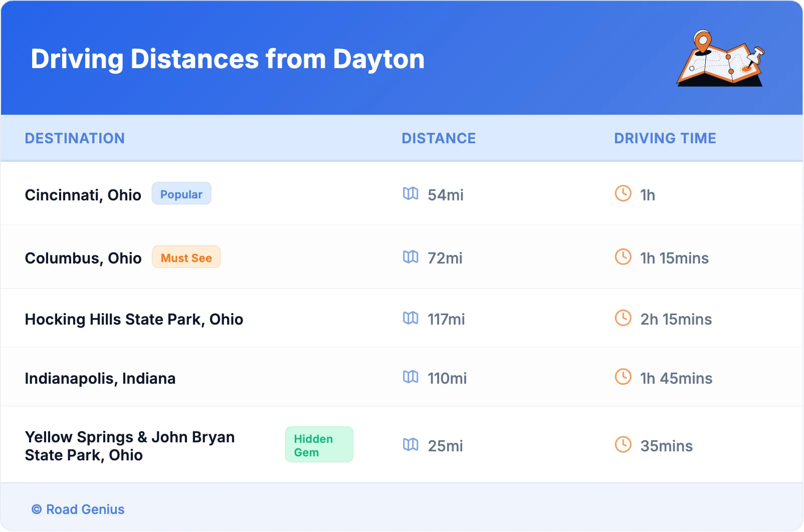Select Hocking Hills State Park, Ohio

(134, 320)
